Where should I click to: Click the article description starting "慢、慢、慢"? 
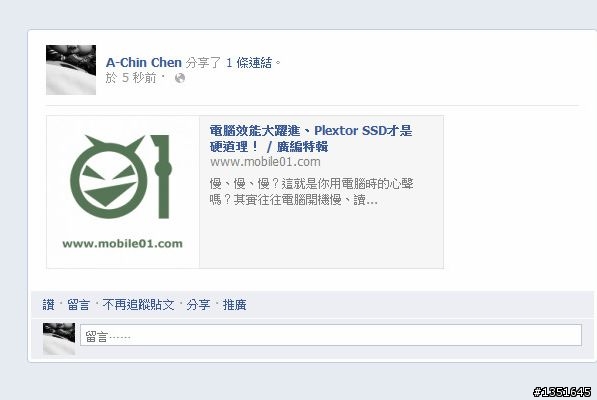pyautogui.click(x=311, y=191)
